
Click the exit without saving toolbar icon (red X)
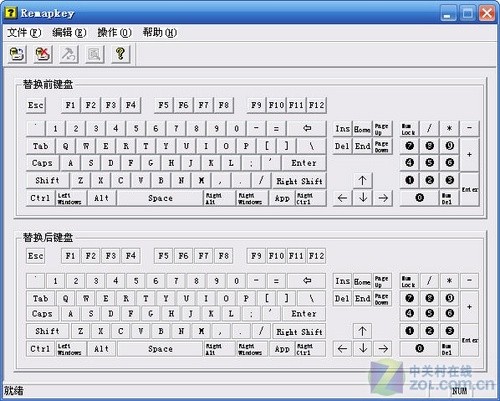[43, 54]
